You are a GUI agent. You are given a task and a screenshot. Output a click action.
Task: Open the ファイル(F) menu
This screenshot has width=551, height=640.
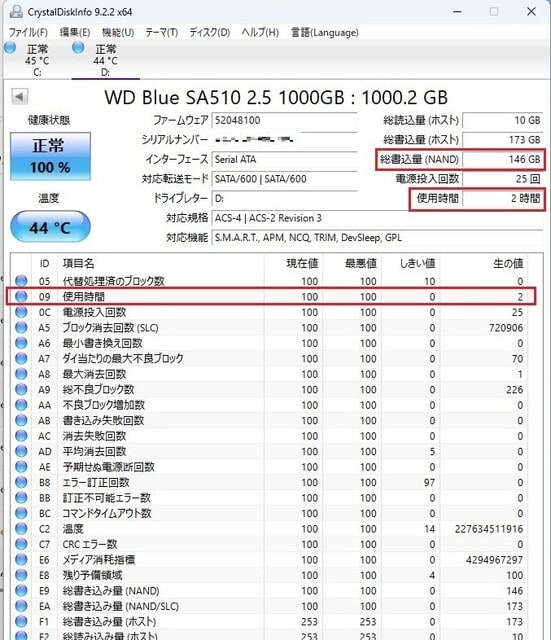tap(28, 32)
